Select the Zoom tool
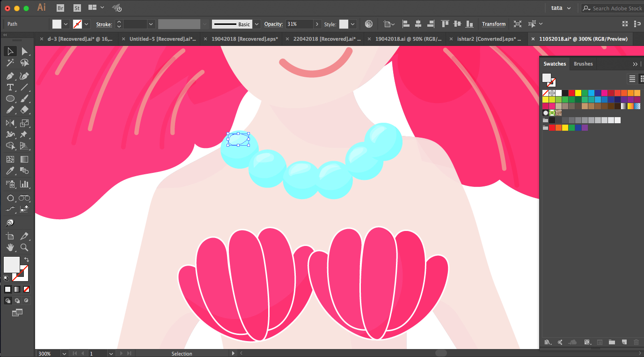 point(25,247)
